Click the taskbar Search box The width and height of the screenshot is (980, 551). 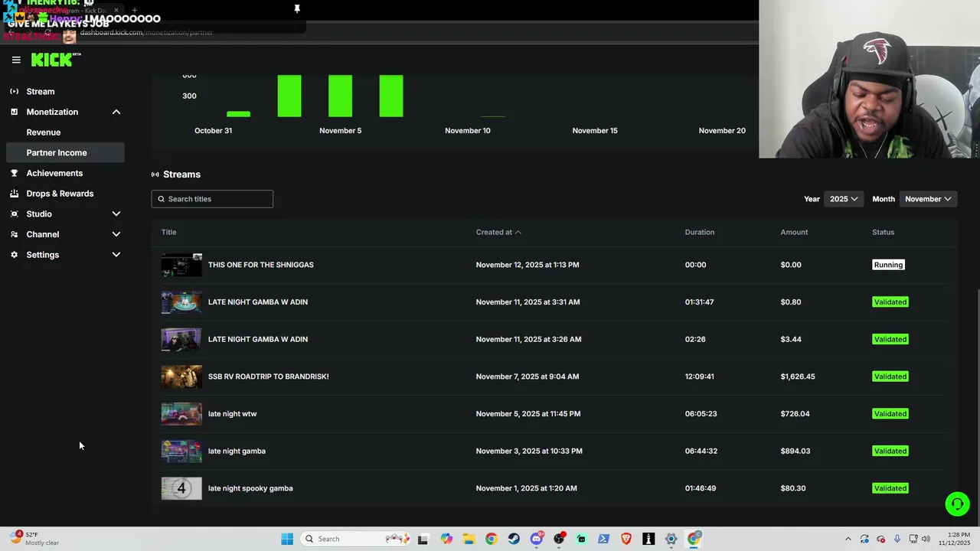tap(354, 539)
